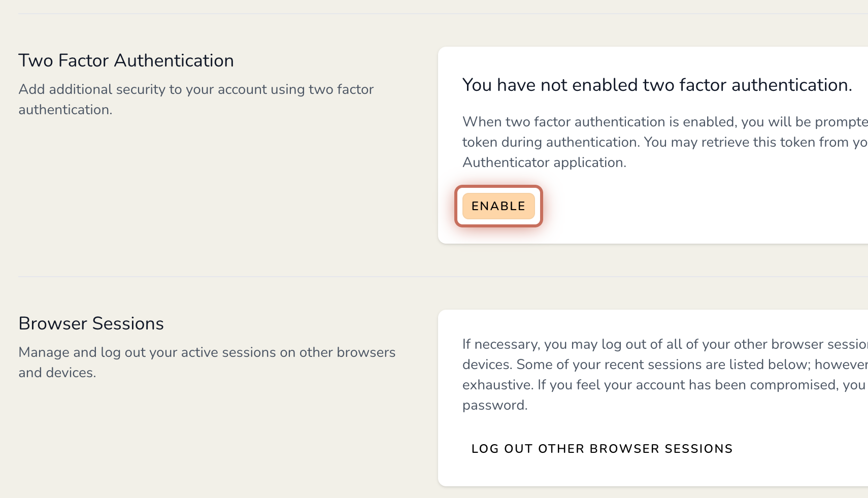
Task: Click the 'When two factor authentication is enabled' line
Action: point(660,122)
